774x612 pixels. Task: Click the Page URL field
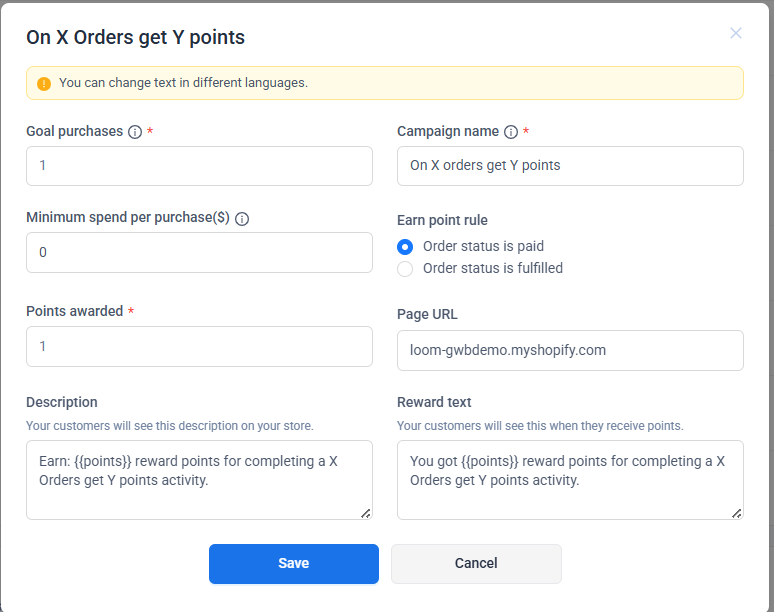[570, 350]
